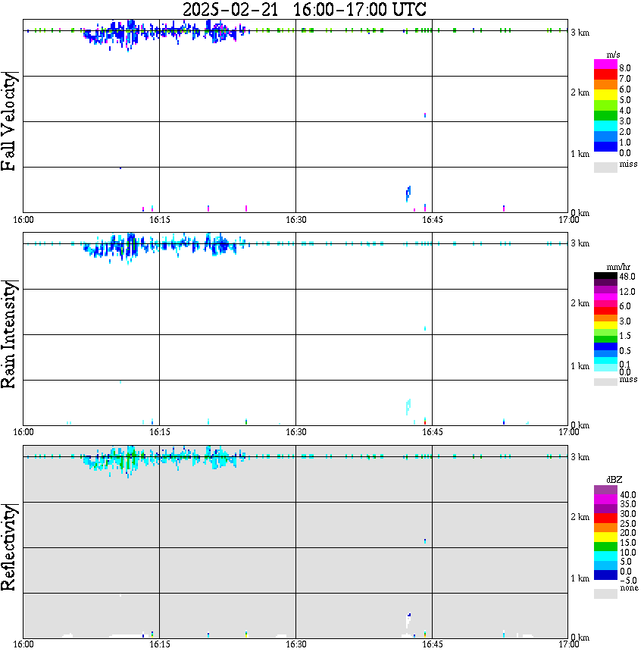Screen dimensions: 644x658
Task: Click 16:15 tick under Fall Velocity plot
Action: point(160,220)
